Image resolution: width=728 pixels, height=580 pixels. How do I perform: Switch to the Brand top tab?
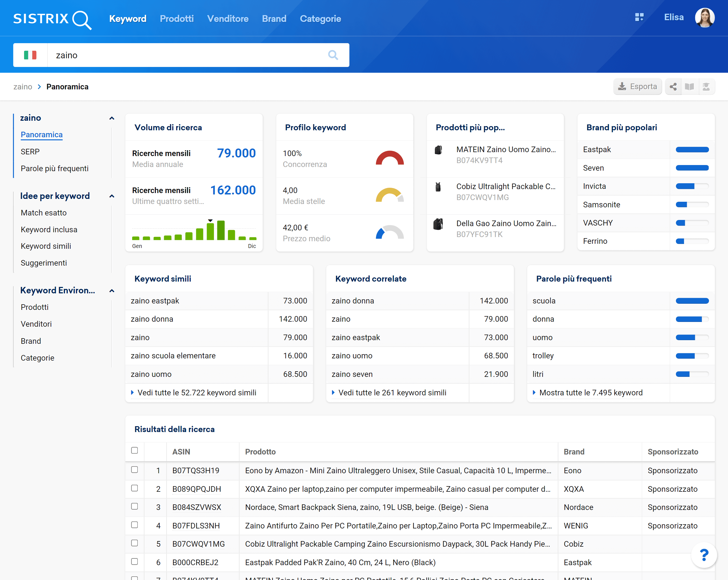(x=274, y=18)
